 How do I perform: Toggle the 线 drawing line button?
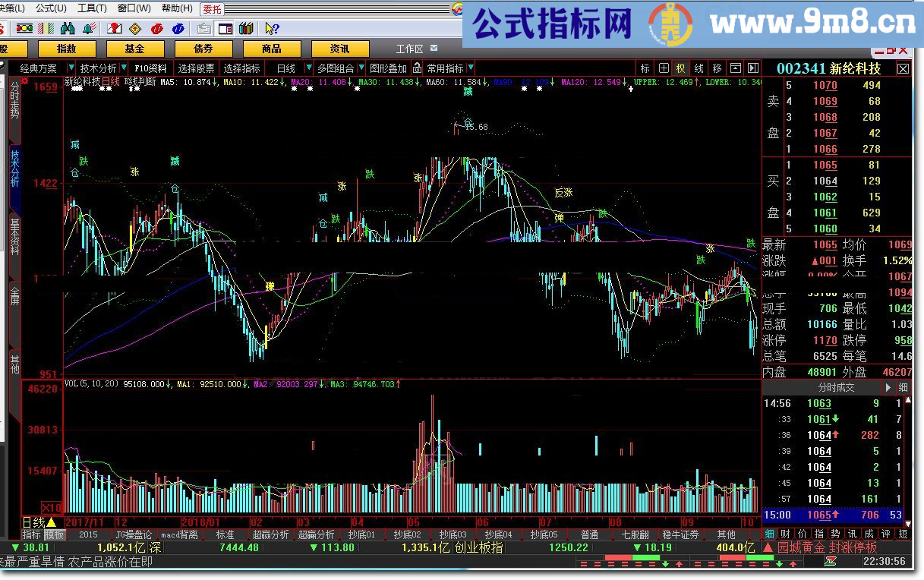click(x=699, y=68)
